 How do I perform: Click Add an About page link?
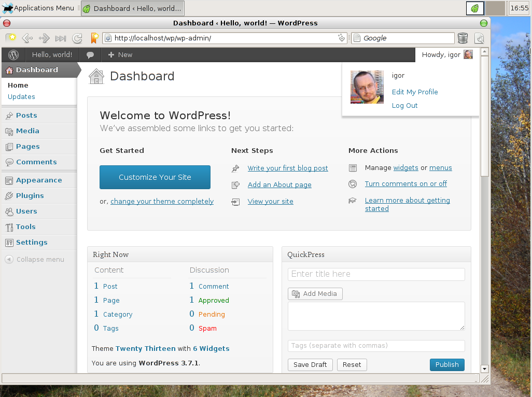[x=279, y=185]
